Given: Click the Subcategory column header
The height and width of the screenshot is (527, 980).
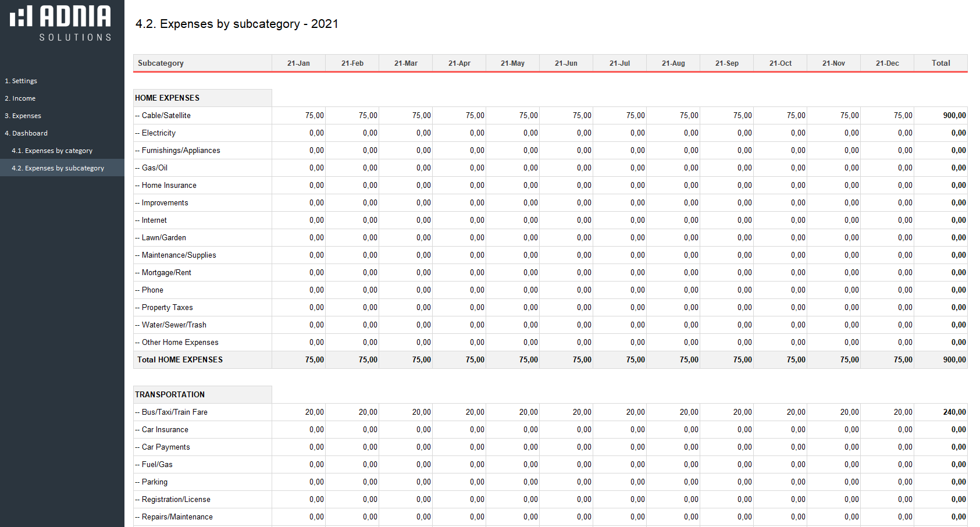Looking at the screenshot, I should tap(161, 63).
